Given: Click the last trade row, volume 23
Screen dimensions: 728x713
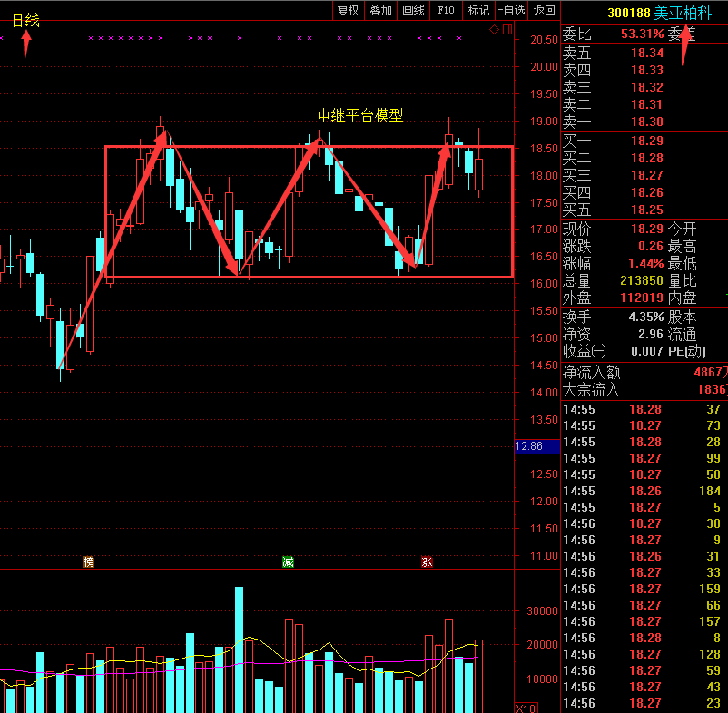Looking at the screenshot, I should click(644, 703).
